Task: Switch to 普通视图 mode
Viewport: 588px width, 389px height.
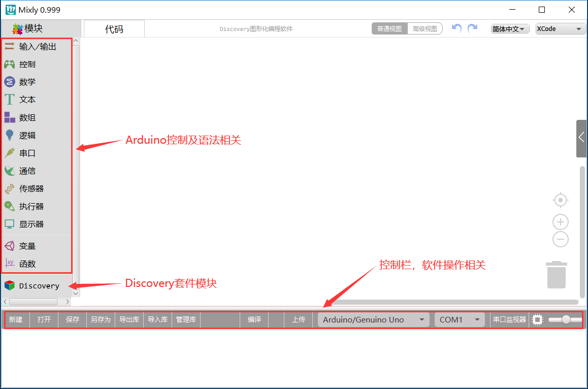Action: pyautogui.click(x=389, y=29)
